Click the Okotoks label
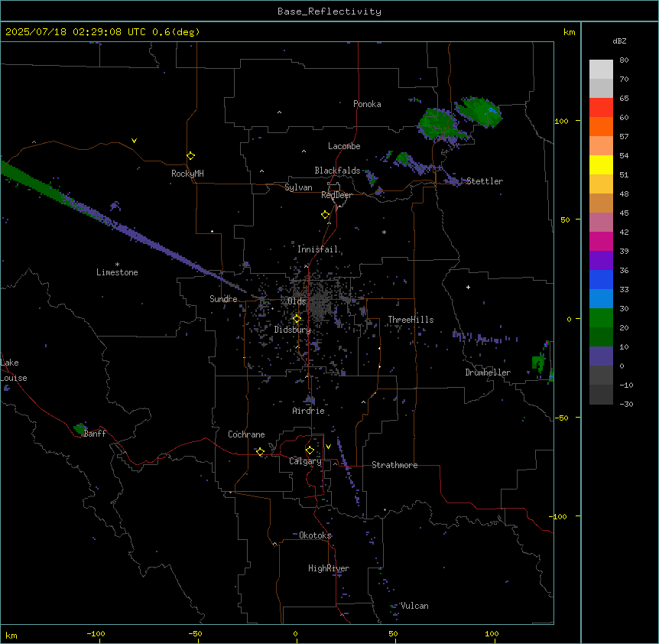This screenshot has width=659, height=644. click(315, 535)
